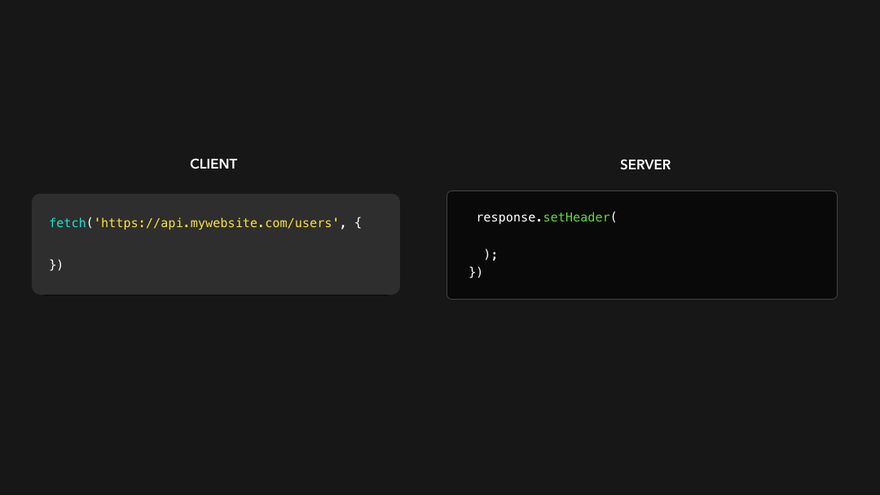Click the ); line in server code
Viewport: 880px width, 495px height.
point(490,254)
